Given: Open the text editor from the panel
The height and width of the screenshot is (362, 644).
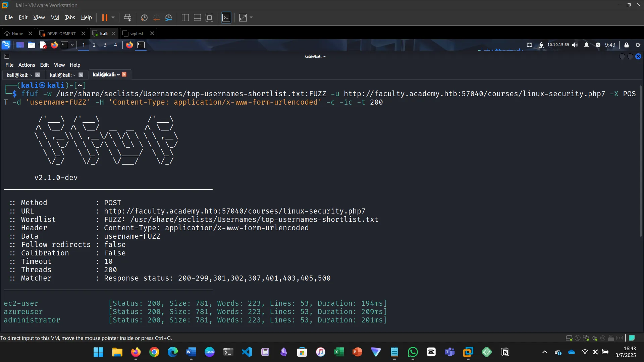Looking at the screenshot, I should coord(43,45).
